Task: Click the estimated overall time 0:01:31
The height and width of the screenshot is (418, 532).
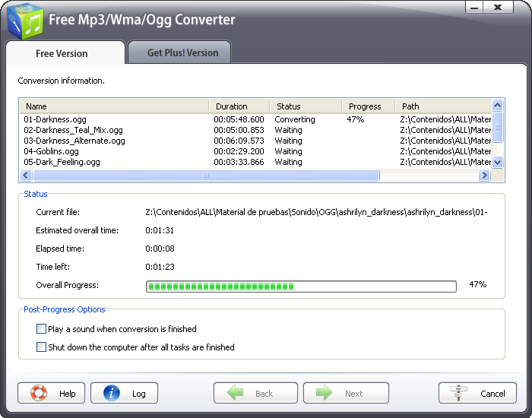Action: [160, 230]
